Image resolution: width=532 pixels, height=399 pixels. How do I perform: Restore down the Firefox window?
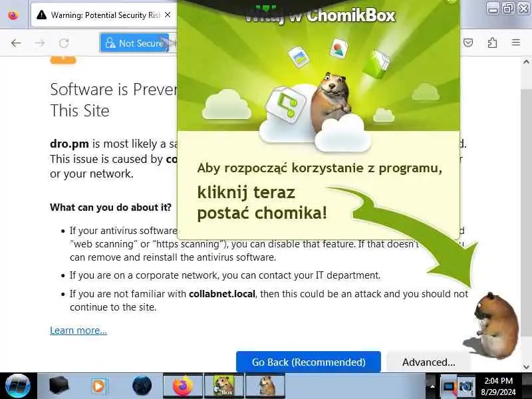click(x=508, y=9)
